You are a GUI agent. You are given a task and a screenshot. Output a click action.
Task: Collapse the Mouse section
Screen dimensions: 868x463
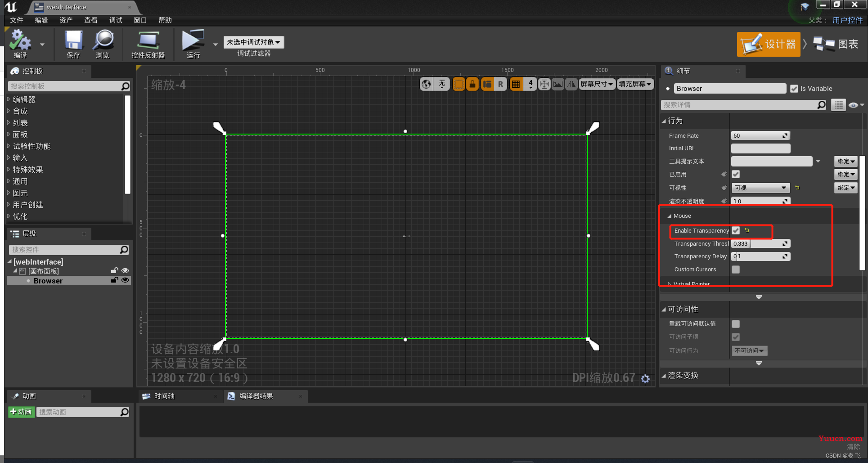670,216
